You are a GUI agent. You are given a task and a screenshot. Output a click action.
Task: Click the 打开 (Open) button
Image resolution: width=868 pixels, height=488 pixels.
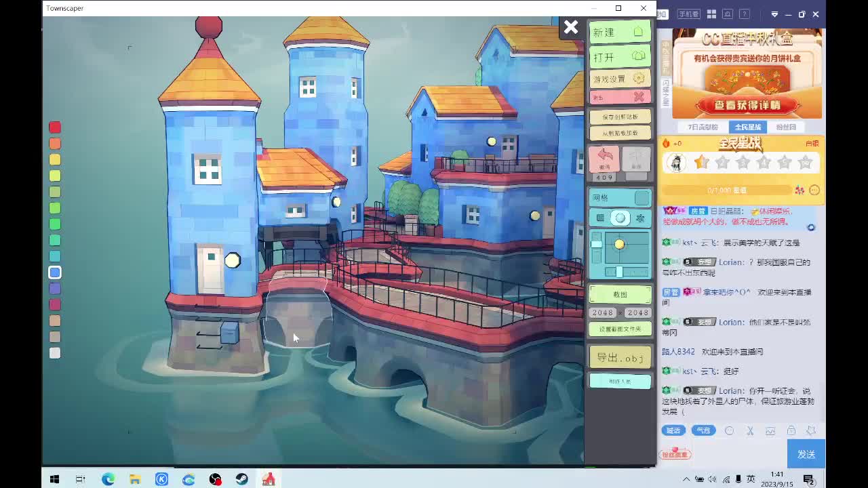[x=620, y=56]
